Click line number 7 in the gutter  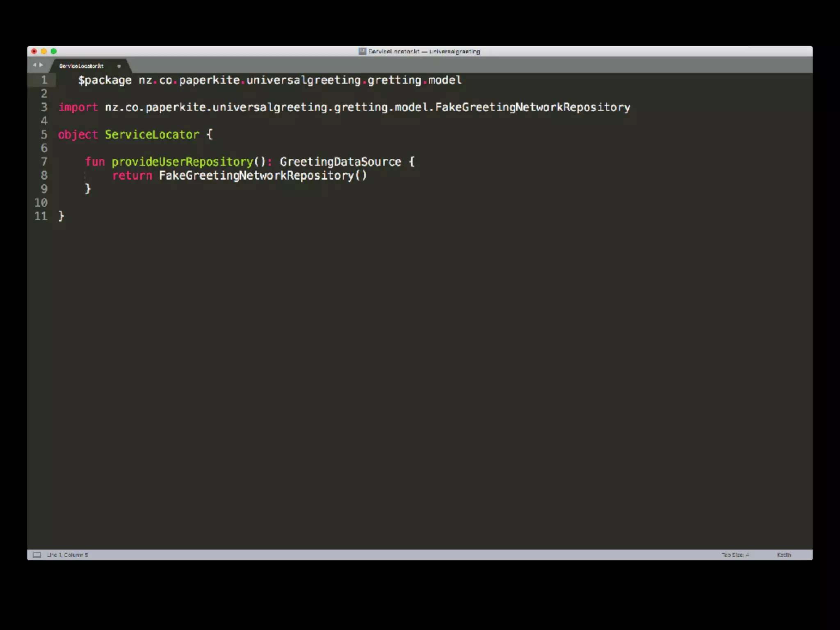[44, 162]
